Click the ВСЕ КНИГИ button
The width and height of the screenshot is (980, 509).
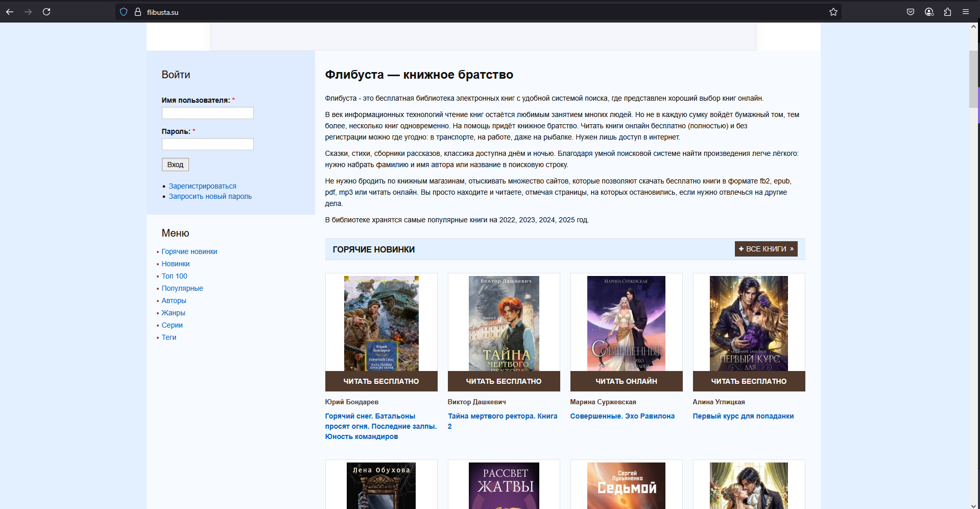point(766,249)
